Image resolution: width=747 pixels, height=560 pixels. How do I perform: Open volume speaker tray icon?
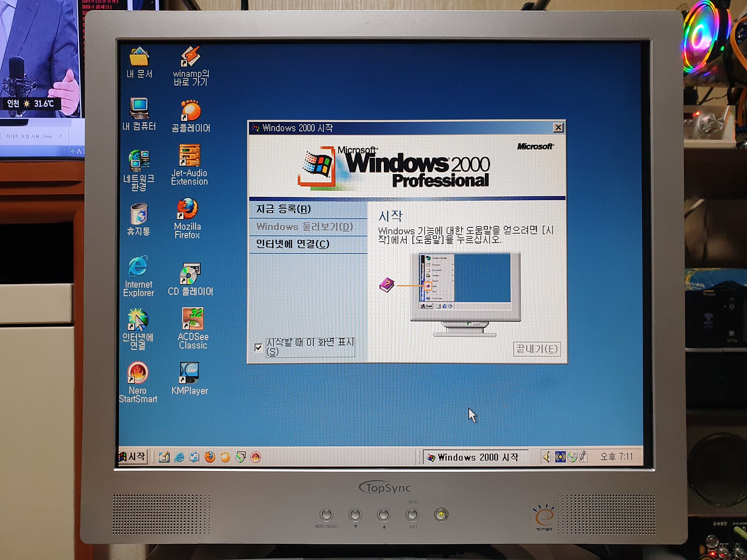(548, 456)
